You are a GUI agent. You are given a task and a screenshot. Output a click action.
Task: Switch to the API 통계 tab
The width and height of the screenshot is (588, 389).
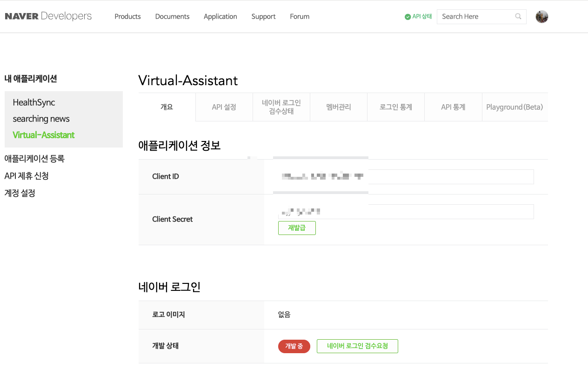pyautogui.click(x=453, y=107)
